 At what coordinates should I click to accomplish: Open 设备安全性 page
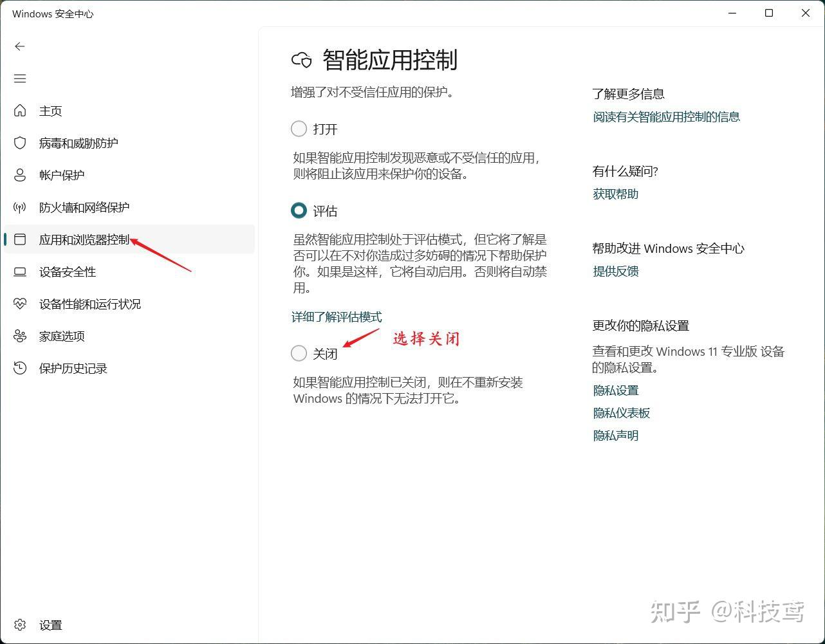[x=129, y=271]
